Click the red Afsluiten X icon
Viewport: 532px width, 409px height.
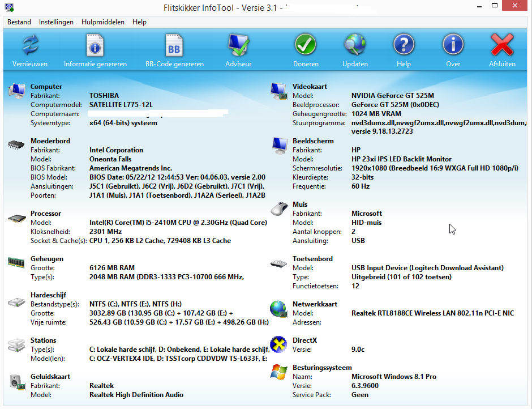click(502, 45)
